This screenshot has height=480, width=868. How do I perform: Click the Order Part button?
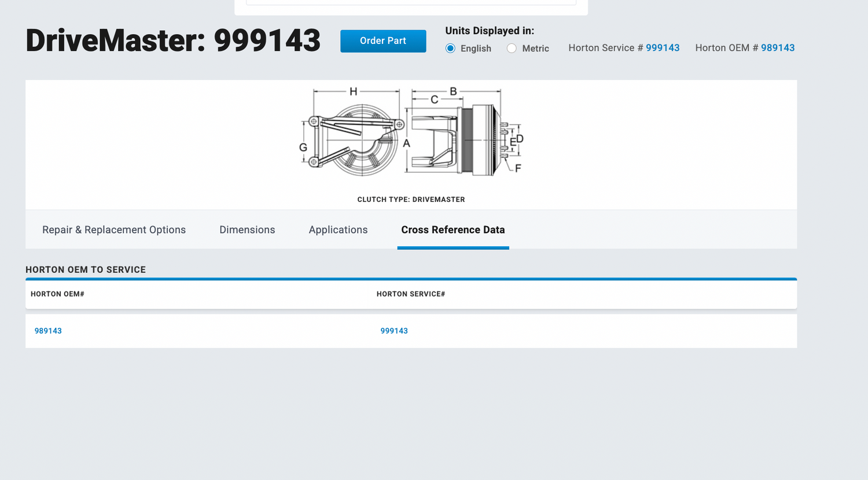pyautogui.click(x=383, y=41)
